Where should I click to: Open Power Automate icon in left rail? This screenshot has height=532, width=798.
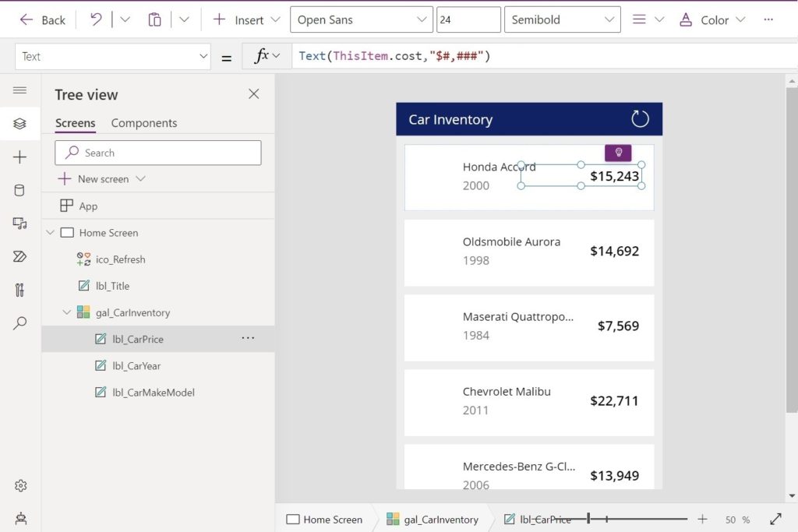click(x=20, y=257)
